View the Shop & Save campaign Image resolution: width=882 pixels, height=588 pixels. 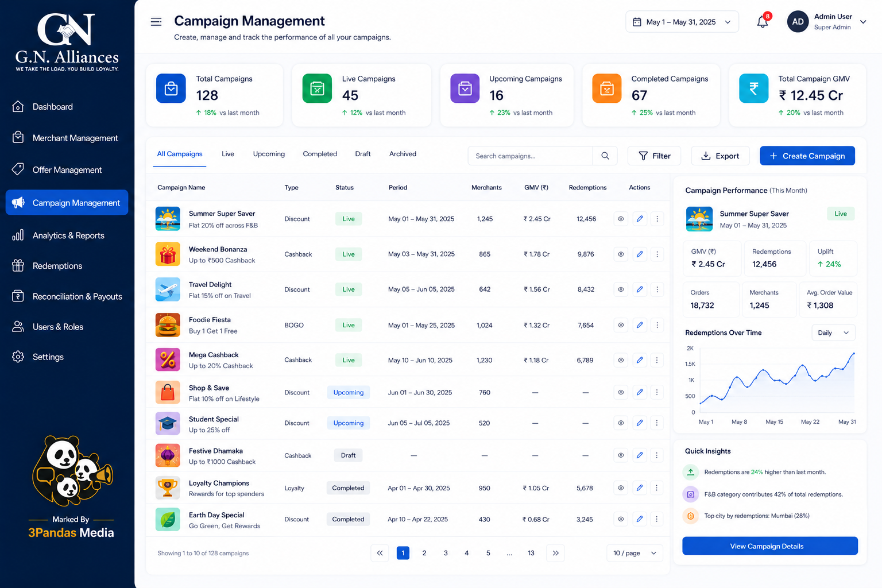click(621, 392)
